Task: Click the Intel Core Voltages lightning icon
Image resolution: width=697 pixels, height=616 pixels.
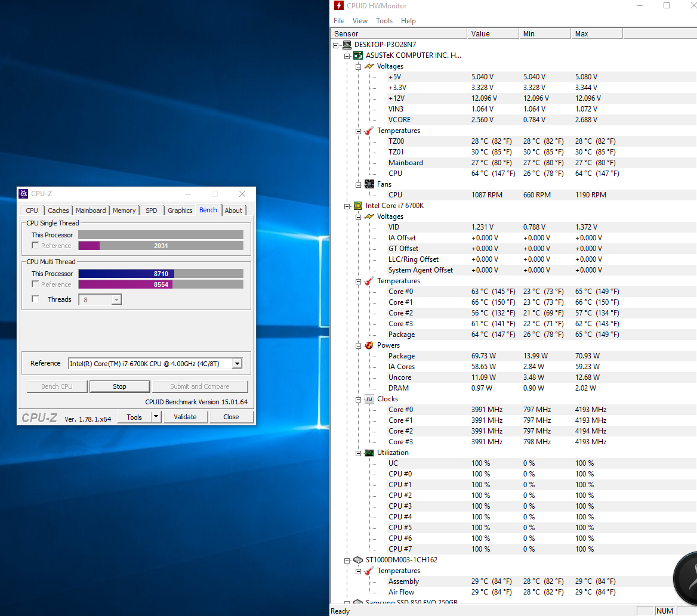Action: (x=369, y=216)
